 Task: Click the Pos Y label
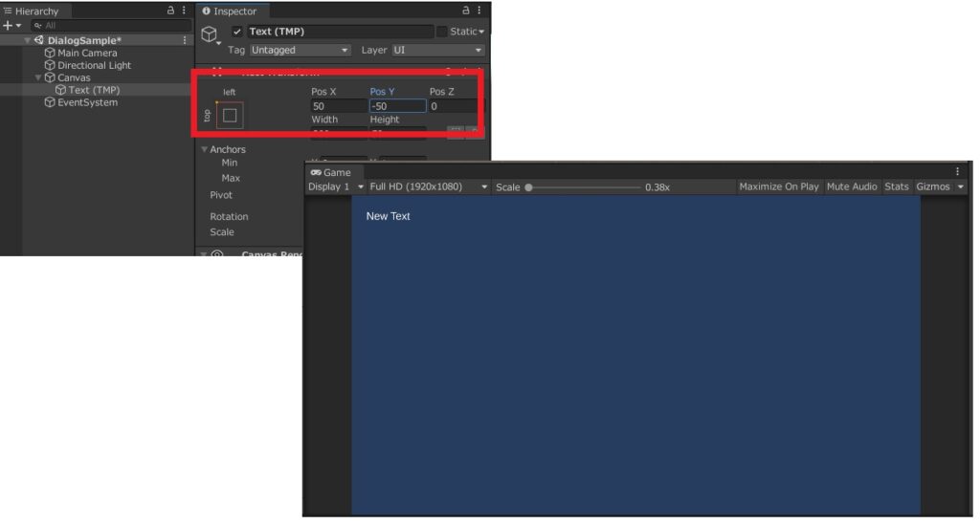tap(382, 91)
